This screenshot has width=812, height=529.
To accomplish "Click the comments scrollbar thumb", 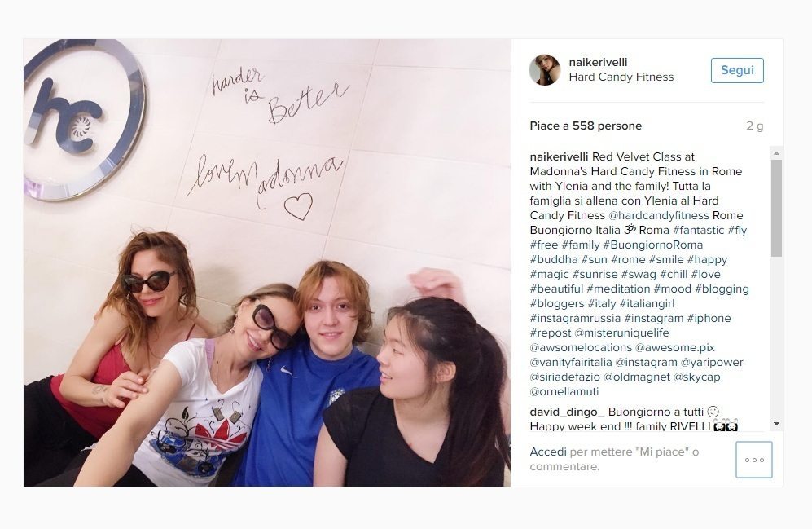I will 775,208.
